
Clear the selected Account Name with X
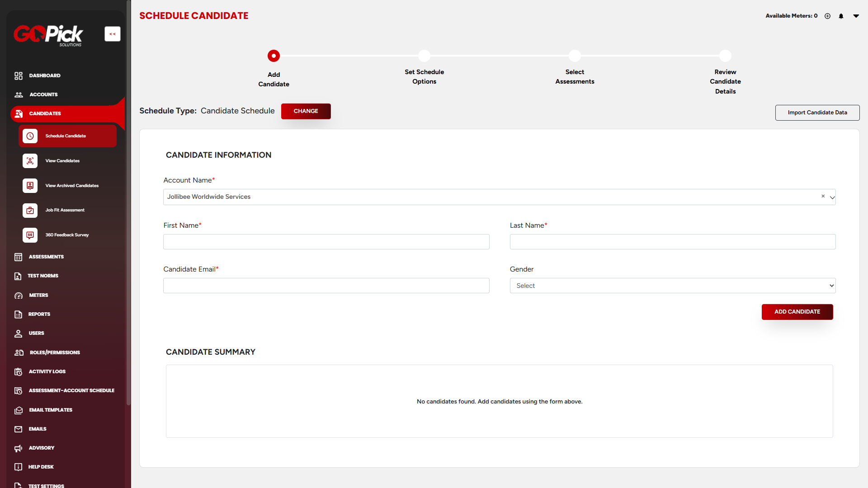[x=823, y=196]
